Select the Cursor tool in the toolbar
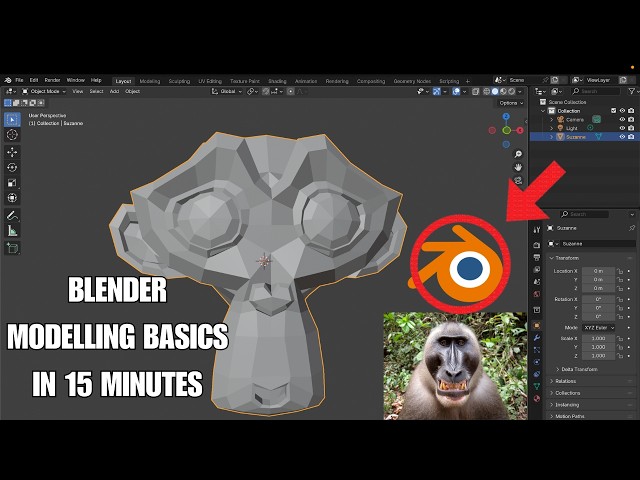This screenshot has height=480, width=640. coord(12,135)
